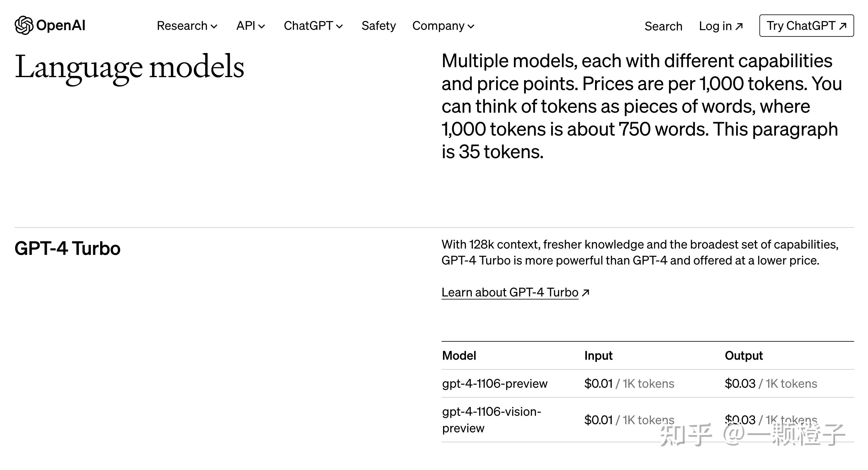Expand the Company chevron arrow
The image size is (868, 470).
[x=471, y=26]
